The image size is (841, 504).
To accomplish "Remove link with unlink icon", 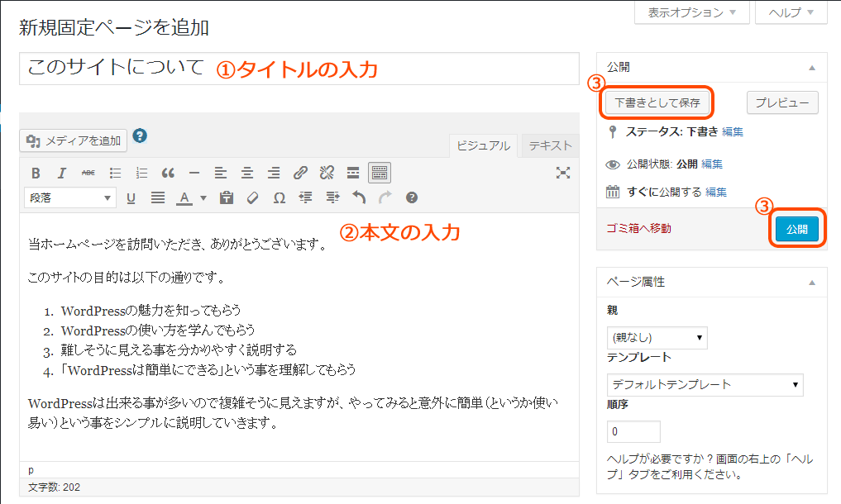I will tap(327, 174).
